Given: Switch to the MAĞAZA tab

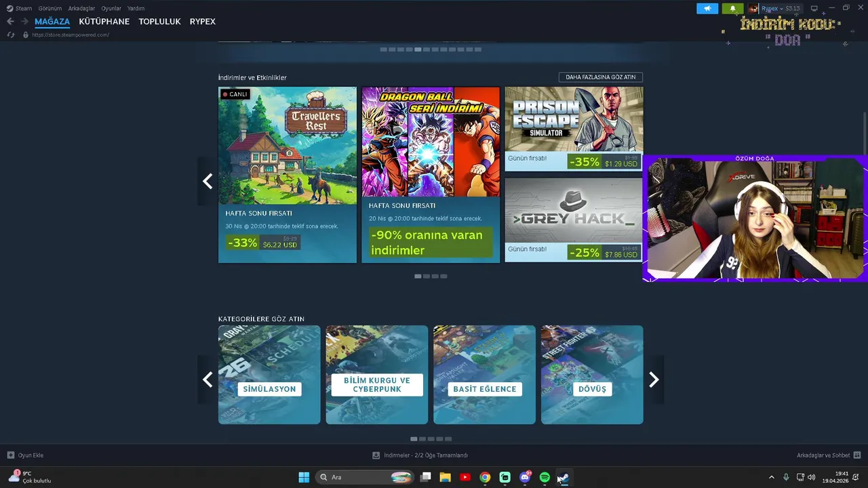Looking at the screenshot, I should tap(52, 22).
